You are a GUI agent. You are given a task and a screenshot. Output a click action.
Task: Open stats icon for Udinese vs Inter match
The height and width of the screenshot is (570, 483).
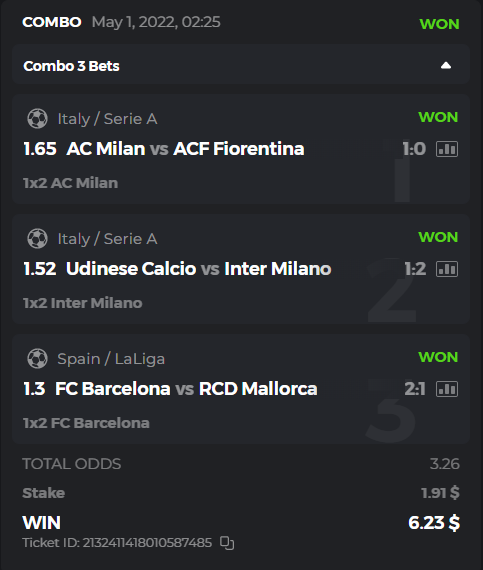pos(447,269)
